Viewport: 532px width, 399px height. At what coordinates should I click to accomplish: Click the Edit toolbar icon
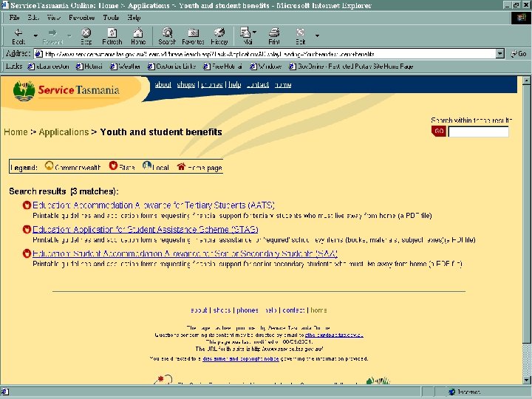(x=300, y=33)
